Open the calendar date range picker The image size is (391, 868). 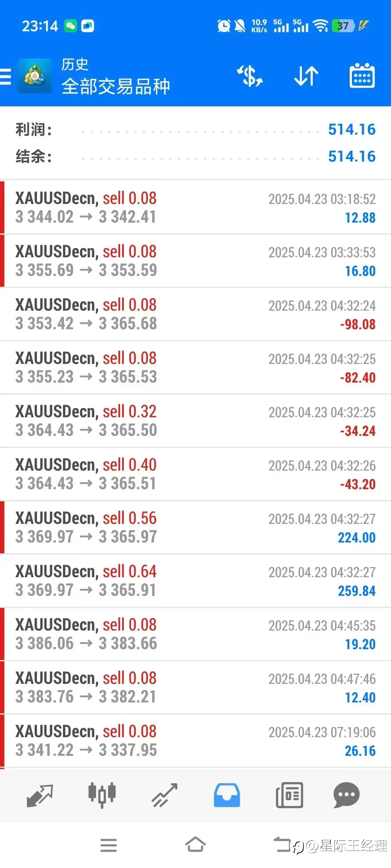tap(362, 76)
